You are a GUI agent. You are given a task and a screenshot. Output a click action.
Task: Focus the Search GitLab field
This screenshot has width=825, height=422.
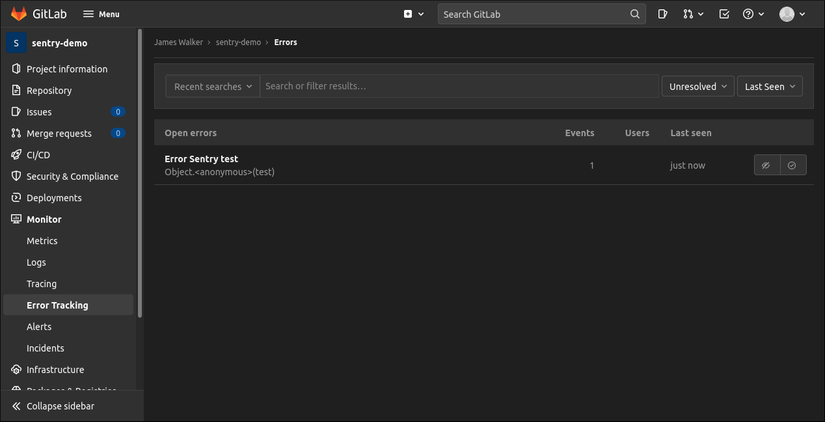[541, 14]
